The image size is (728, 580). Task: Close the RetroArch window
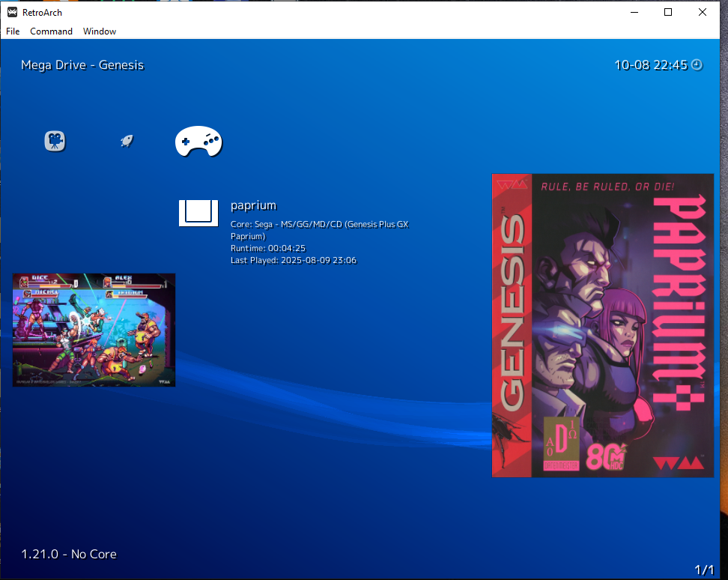(703, 12)
